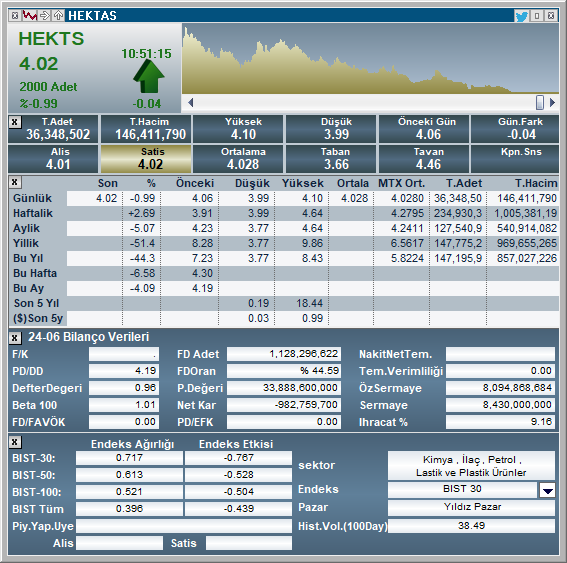Click the green up-arrow trend indicator
The width and height of the screenshot is (567, 563).
(x=148, y=76)
